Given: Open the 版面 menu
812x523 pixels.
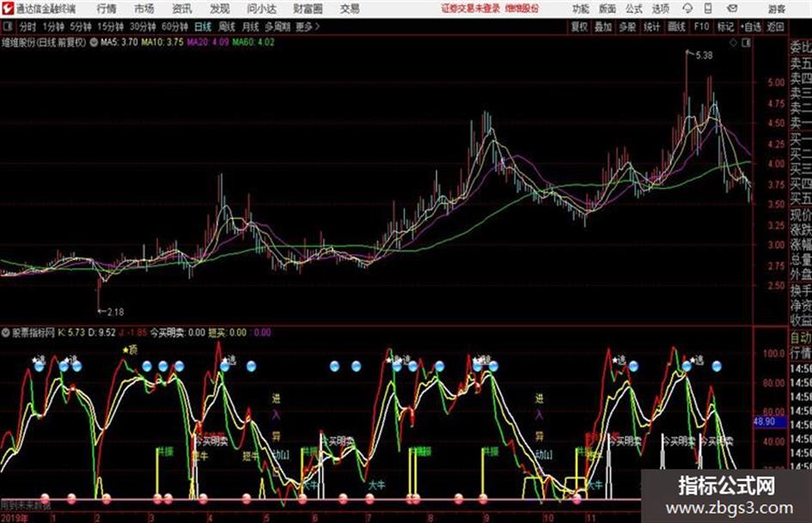Looking at the screenshot, I should coord(607,9).
